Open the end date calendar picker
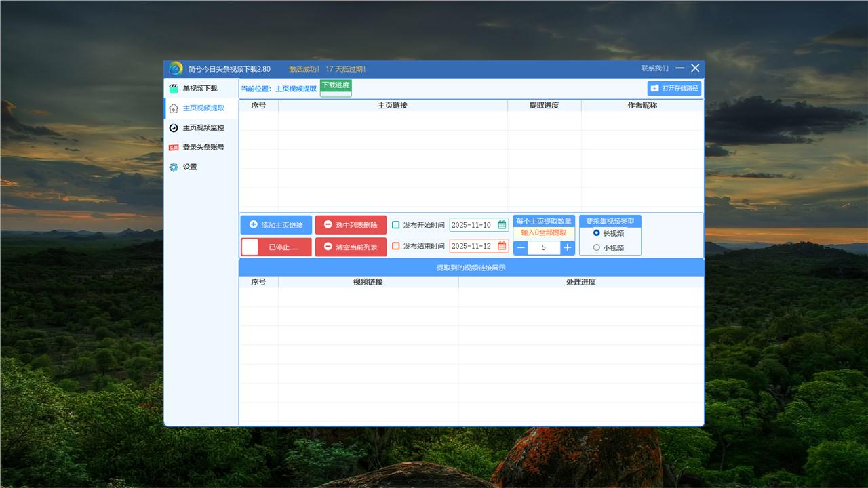The width and height of the screenshot is (868, 488). tap(502, 246)
